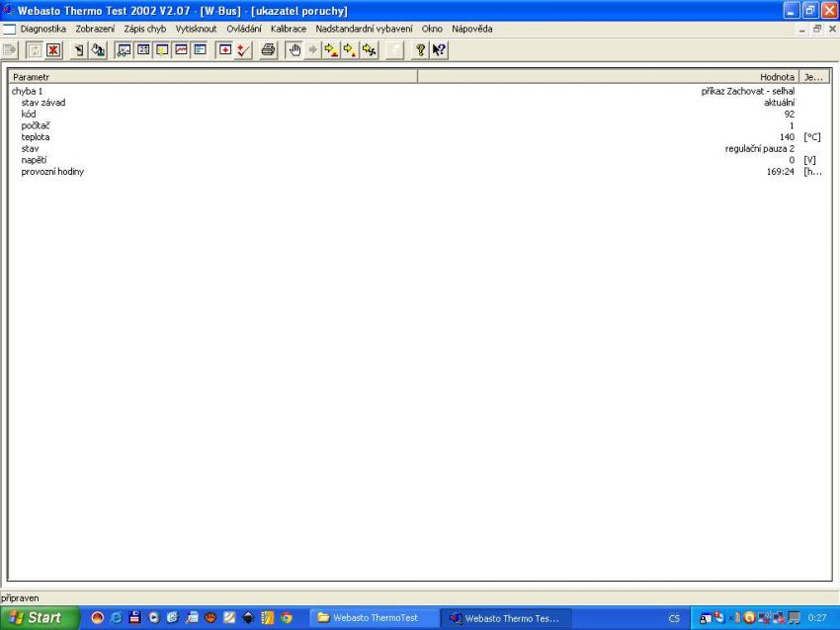The width and height of the screenshot is (840, 630).
Task: Open the Vytisknout menu
Action: [x=196, y=29]
